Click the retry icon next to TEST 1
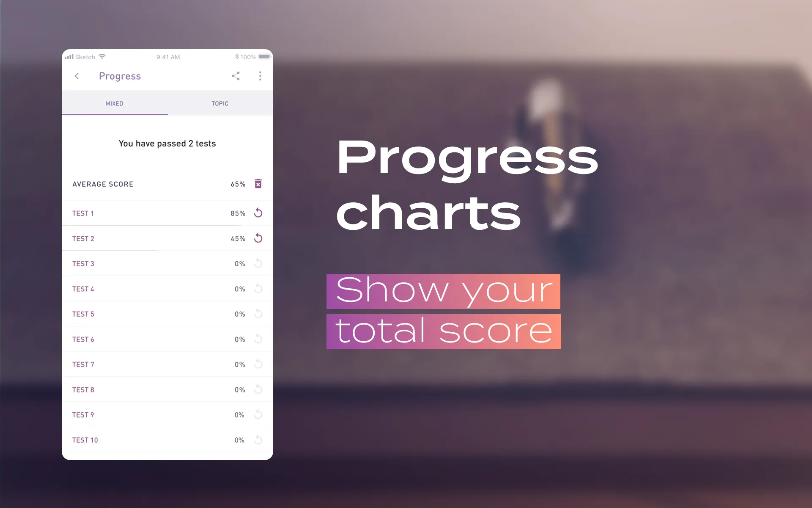The height and width of the screenshot is (508, 812). 259,213
